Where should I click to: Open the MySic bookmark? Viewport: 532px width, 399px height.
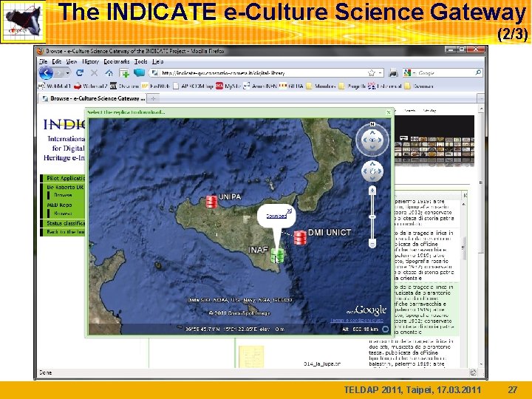(x=228, y=86)
